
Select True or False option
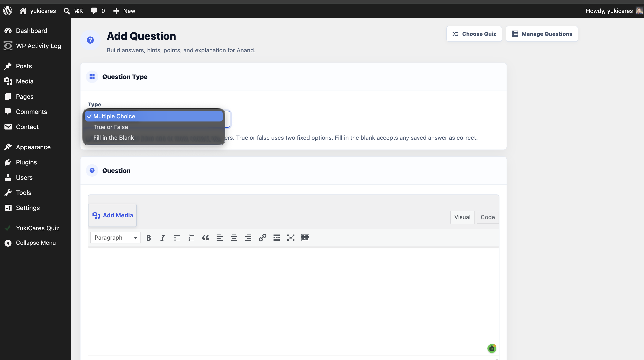coord(154,127)
